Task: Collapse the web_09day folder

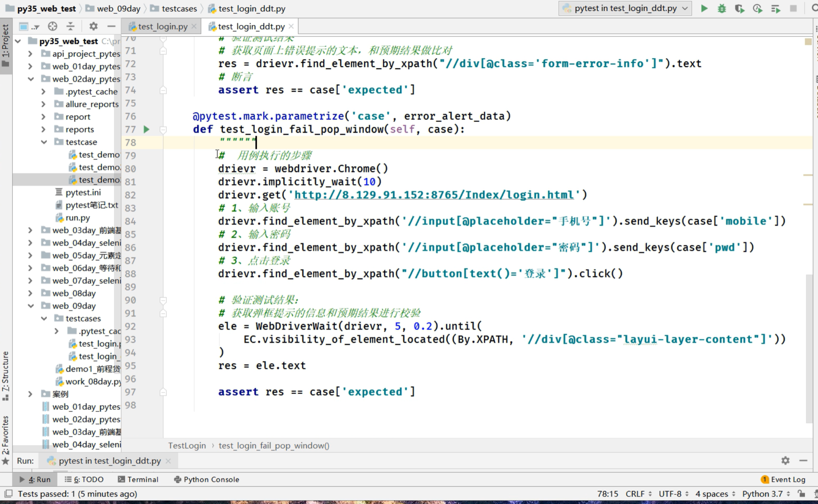Action: (31, 306)
